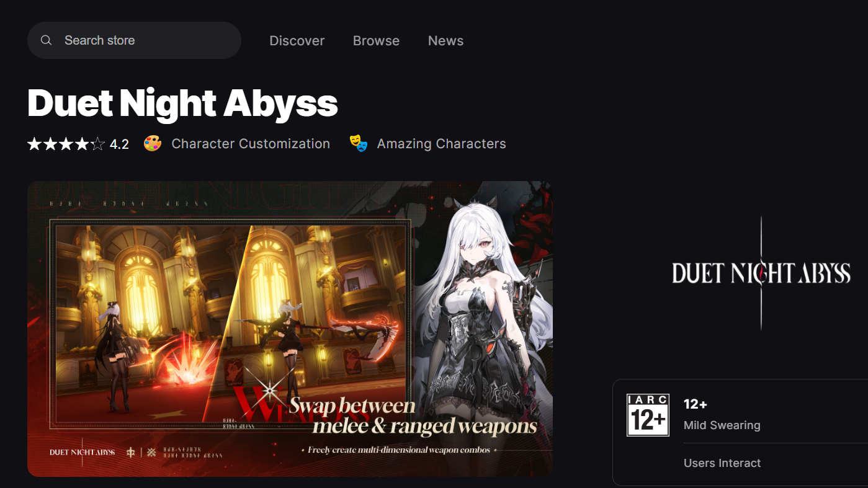Click the first filled rating star
Image resolution: width=868 pixels, height=488 pixels.
34,144
